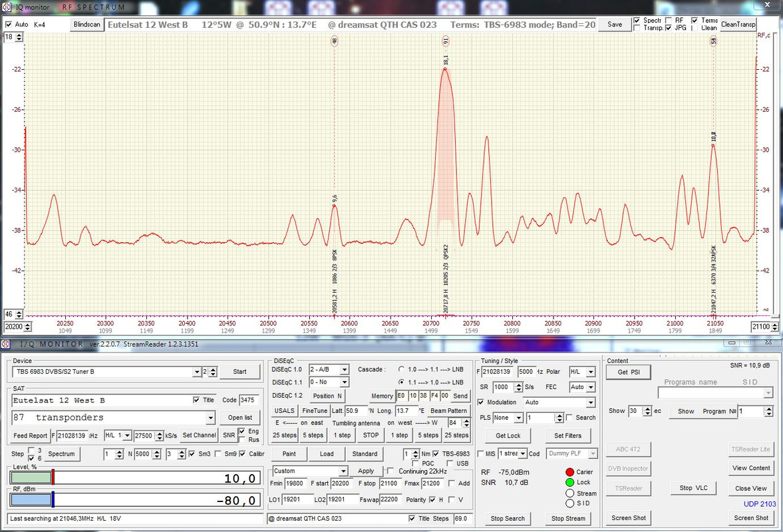This screenshot has width=783, height=532.
Task: Toggle the Terms checkbox
Action: coord(695,21)
